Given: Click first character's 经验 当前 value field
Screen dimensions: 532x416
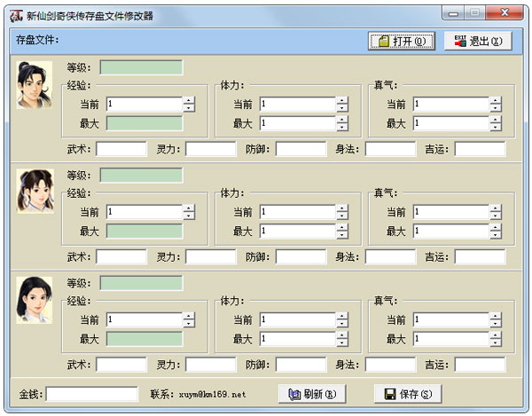Looking at the screenshot, I should pyautogui.click(x=145, y=104).
